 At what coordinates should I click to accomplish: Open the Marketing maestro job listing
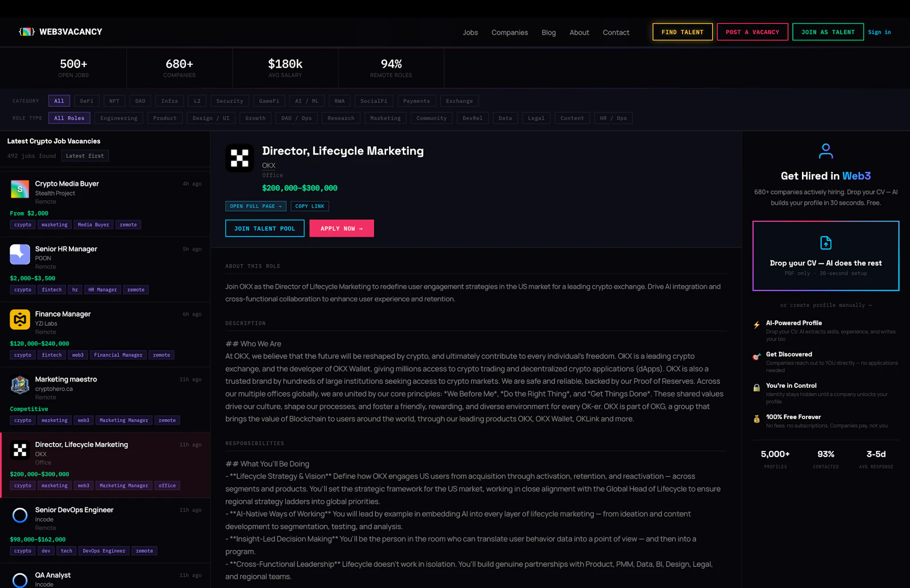point(105,399)
